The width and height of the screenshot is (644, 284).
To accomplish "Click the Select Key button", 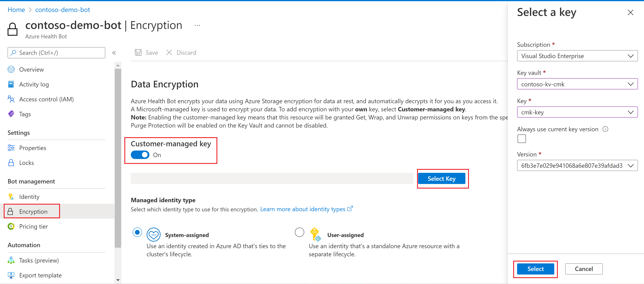I will pos(442,179).
